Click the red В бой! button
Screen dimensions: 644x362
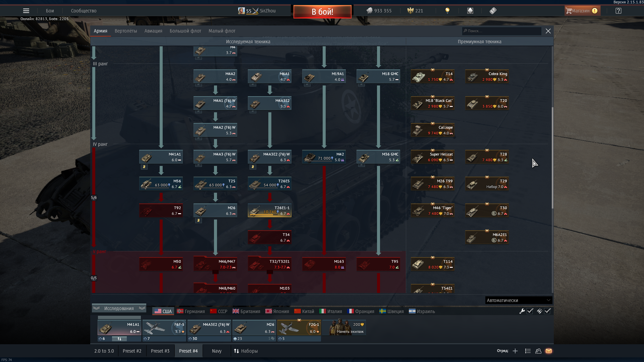(322, 12)
